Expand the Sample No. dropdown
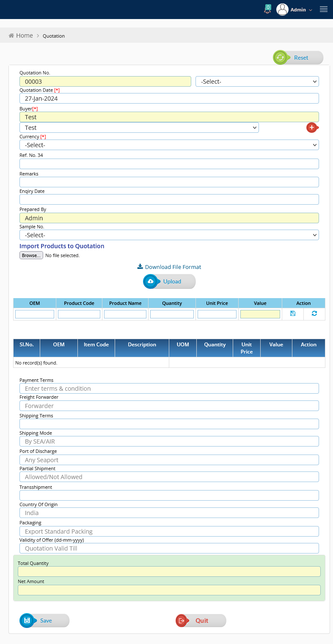333x644 pixels. [169, 235]
